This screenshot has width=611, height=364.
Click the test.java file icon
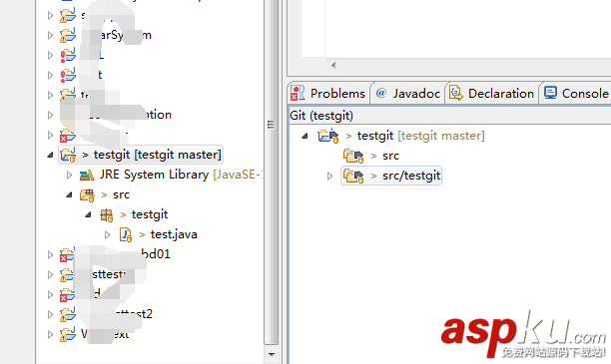click(x=125, y=234)
